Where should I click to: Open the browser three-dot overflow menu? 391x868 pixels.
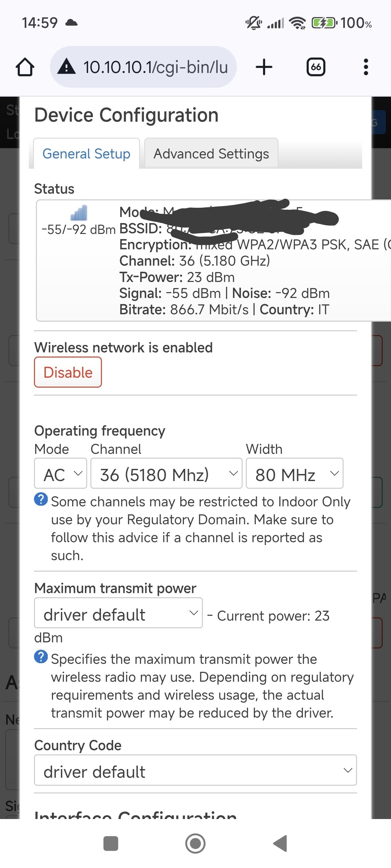coord(366,67)
